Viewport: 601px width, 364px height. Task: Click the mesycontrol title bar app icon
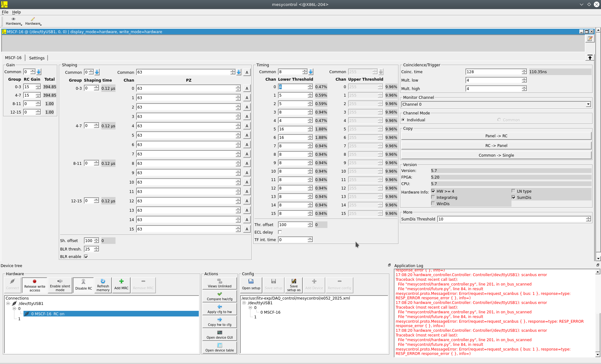(4, 4)
